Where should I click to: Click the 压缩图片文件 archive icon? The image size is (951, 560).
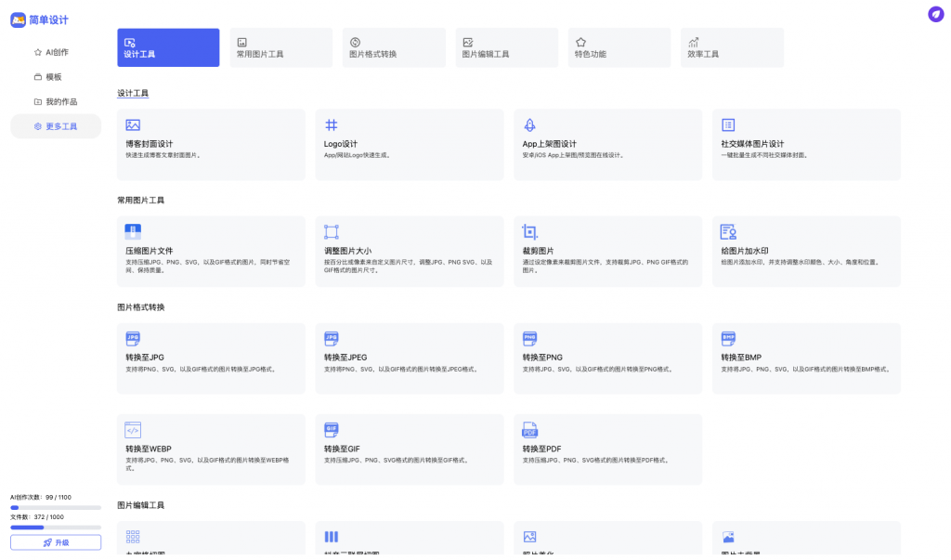click(x=133, y=232)
